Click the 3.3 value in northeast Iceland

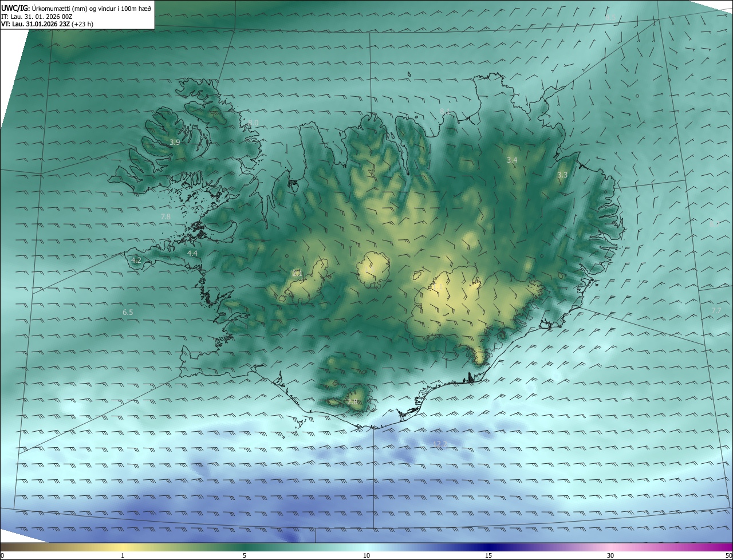tap(562, 175)
